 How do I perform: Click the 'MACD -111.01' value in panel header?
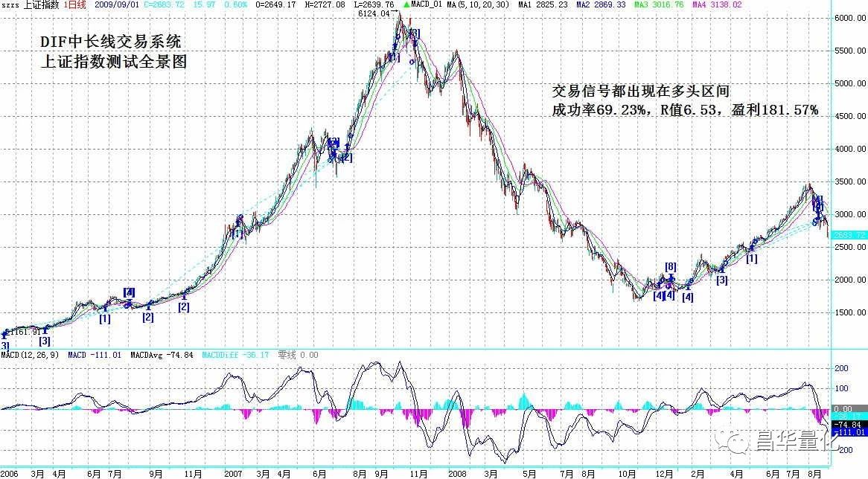coord(94,355)
